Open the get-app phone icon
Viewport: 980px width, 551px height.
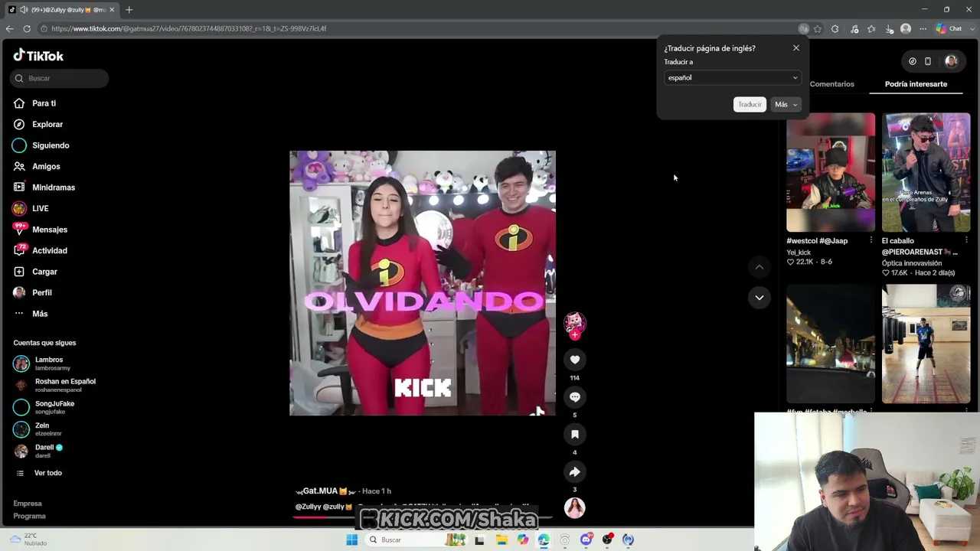[927, 61]
